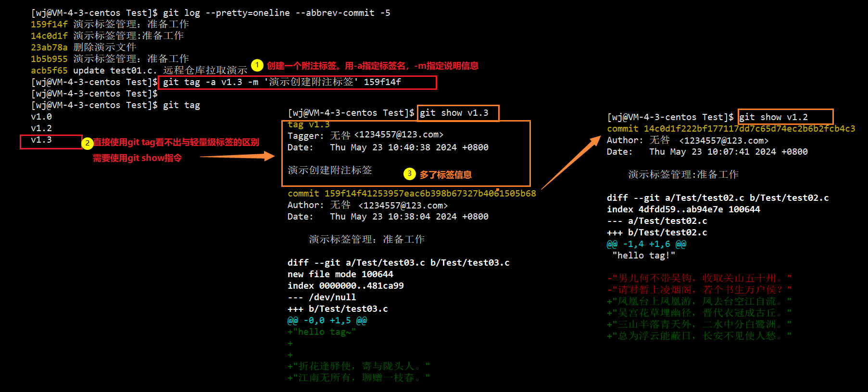
Task: Select commit hash acb5f65 in log
Action: click(x=49, y=71)
